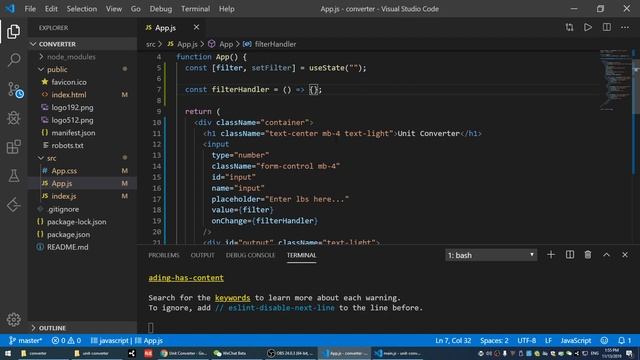Open the Manage gear icon
The image size is (640, 360).
13,320
